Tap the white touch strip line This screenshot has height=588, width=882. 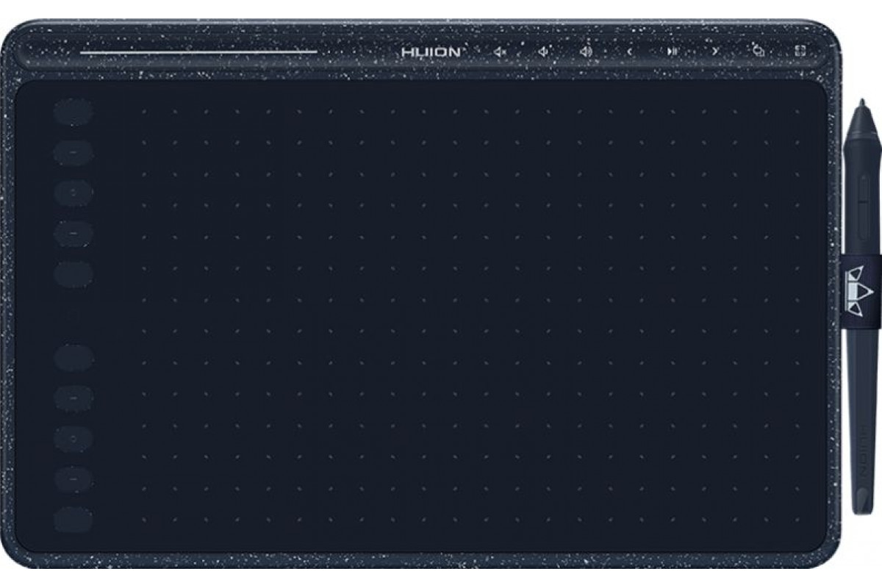[x=198, y=52]
